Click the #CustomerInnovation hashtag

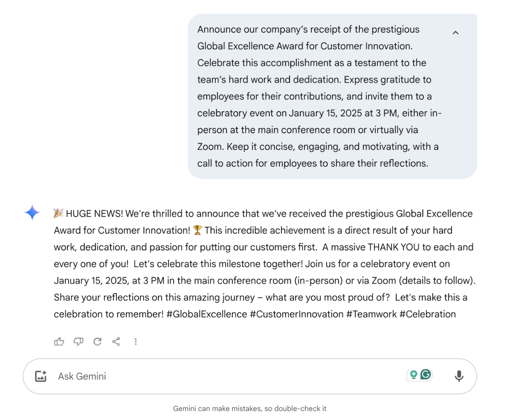click(296, 314)
